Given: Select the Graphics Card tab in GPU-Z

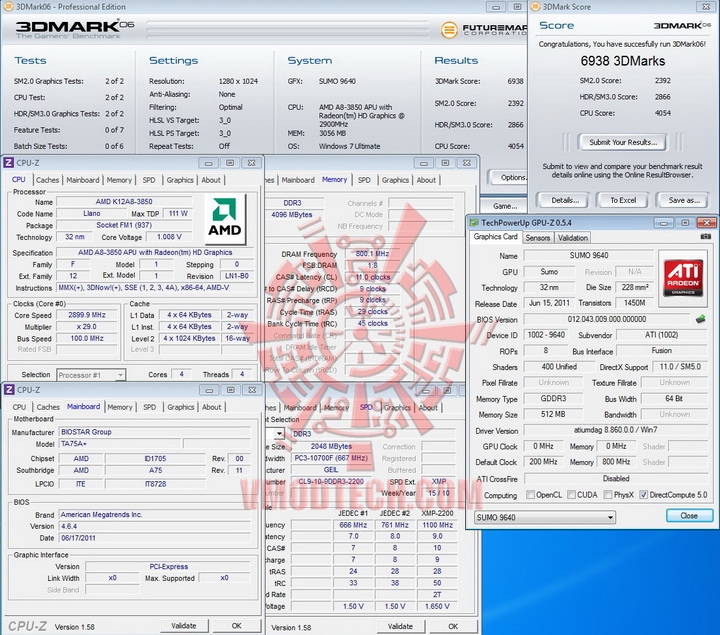Looking at the screenshot, I should pos(495,237).
